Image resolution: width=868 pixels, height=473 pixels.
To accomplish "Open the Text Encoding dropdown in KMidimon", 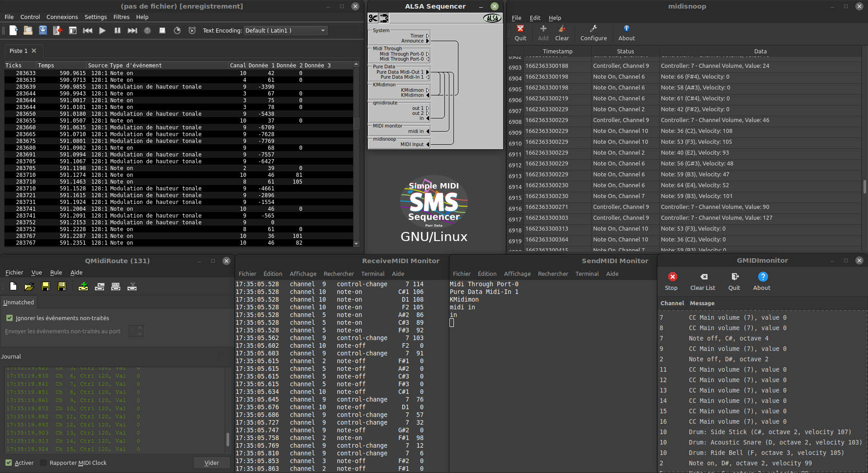I will pyautogui.click(x=285, y=30).
